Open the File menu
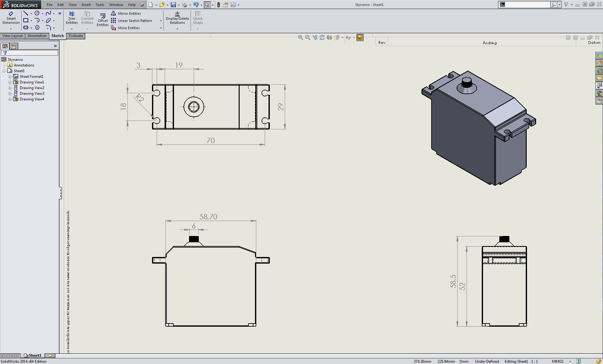The height and width of the screenshot is (364, 603). (x=50, y=5)
